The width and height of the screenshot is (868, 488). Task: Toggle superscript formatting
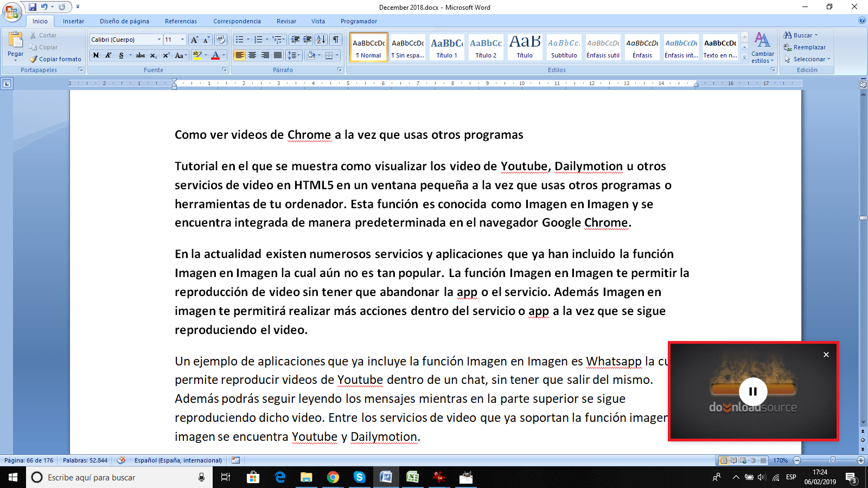tap(166, 55)
